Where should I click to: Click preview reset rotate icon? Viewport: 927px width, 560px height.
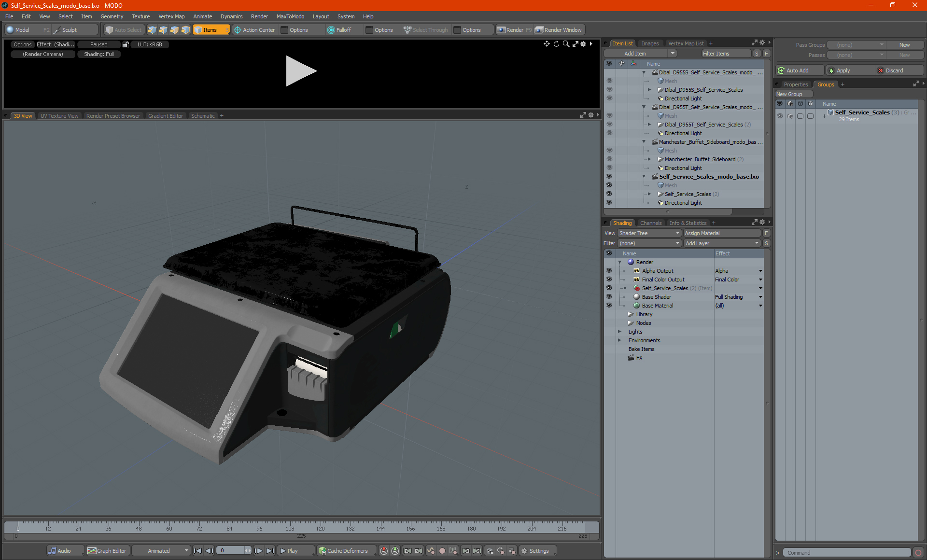point(556,44)
